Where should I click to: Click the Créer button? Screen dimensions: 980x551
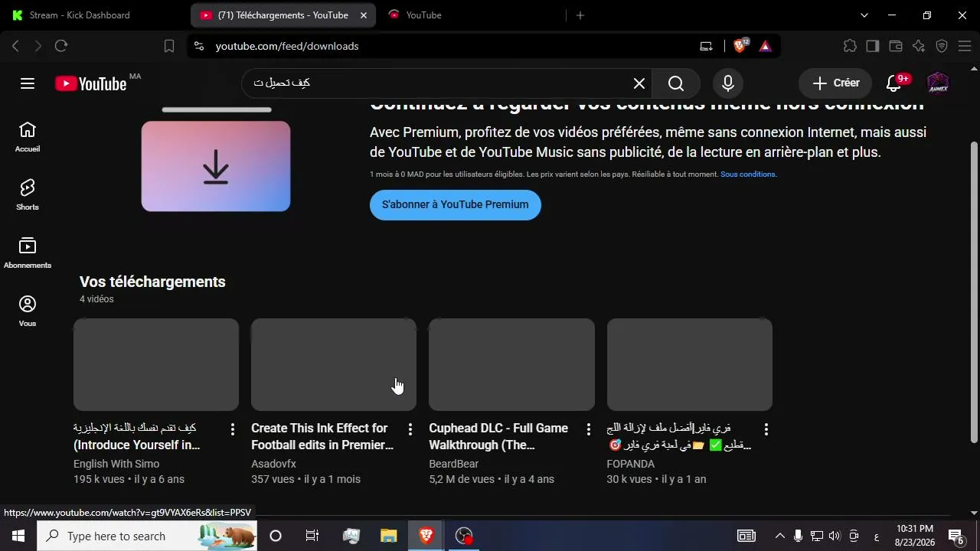(x=835, y=83)
